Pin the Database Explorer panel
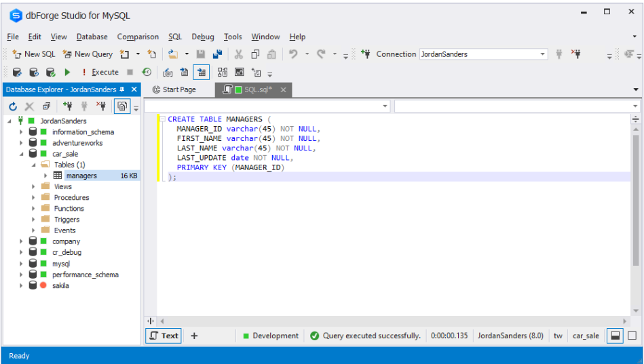The image size is (644, 364). pos(122,89)
